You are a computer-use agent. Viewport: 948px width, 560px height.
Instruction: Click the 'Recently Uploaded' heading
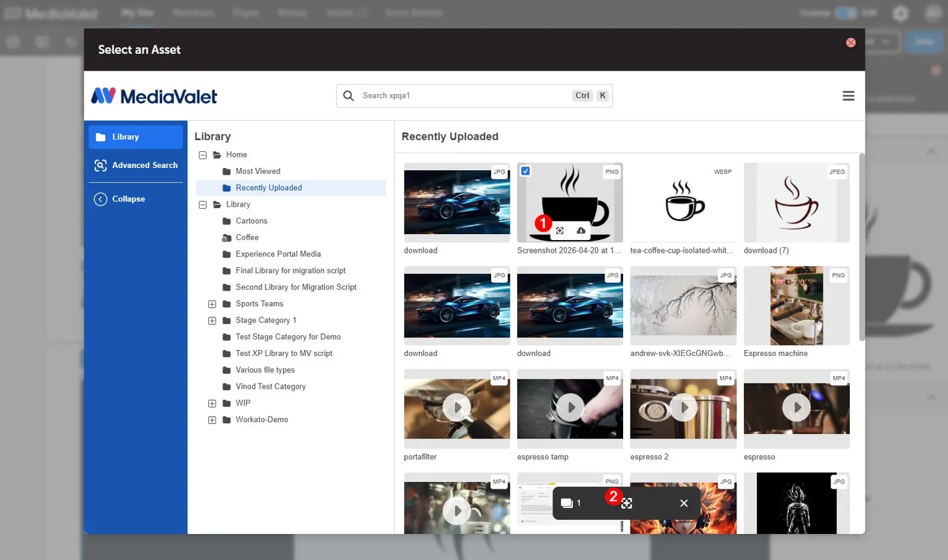[450, 137]
